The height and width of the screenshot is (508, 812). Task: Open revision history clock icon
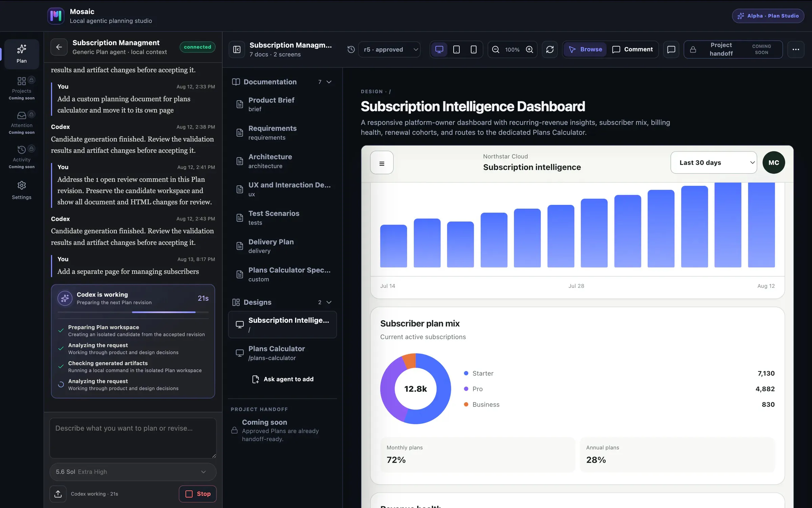(351, 49)
